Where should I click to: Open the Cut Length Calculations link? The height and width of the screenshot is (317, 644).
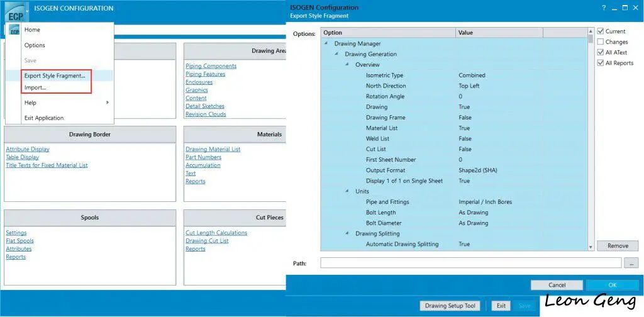tap(216, 233)
